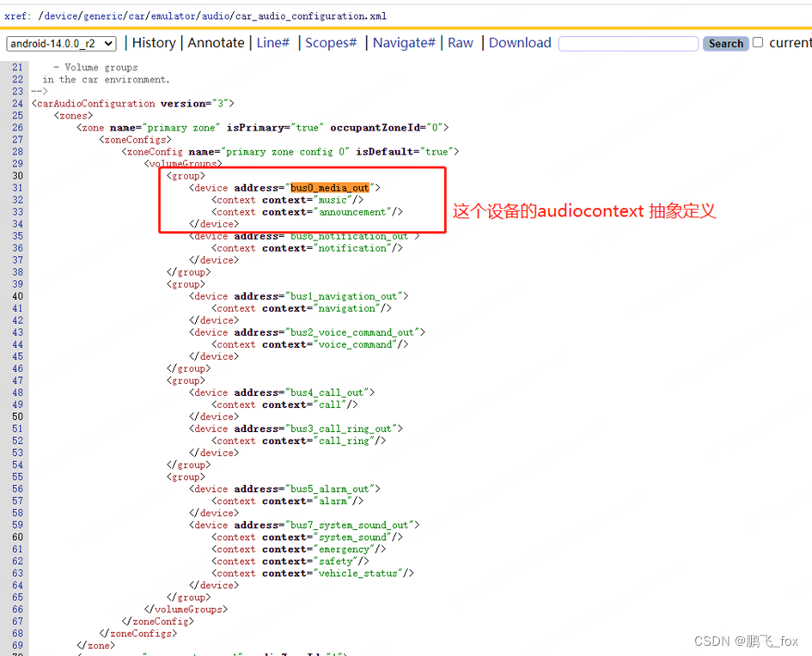Click bus2_voice_command_out address text

(352, 332)
